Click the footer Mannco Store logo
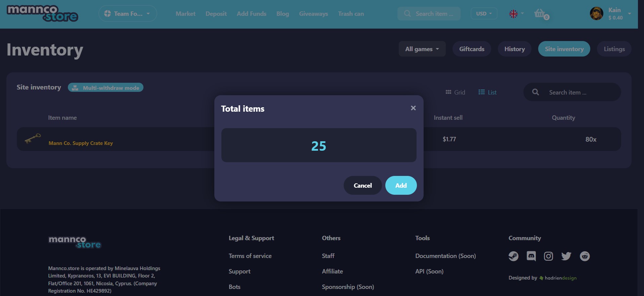The image size is (644, 296). pyautogui.click(x=75, y=242)
